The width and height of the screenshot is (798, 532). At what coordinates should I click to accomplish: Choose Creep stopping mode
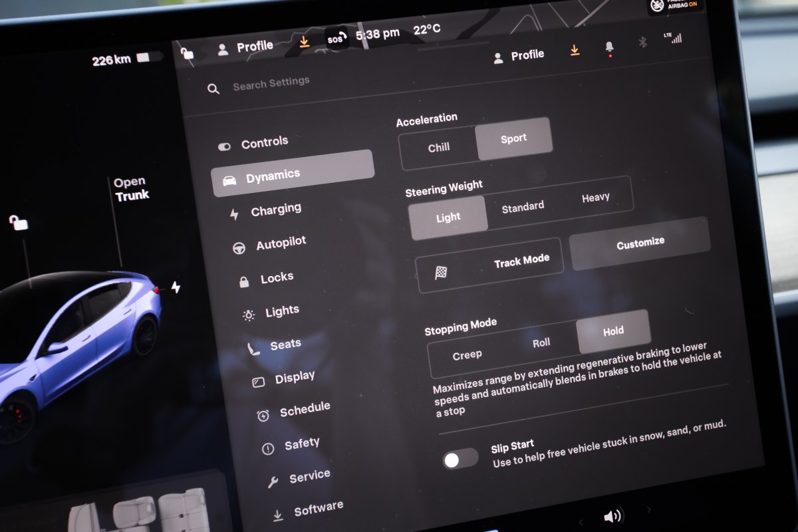click(x=467, y=355)
